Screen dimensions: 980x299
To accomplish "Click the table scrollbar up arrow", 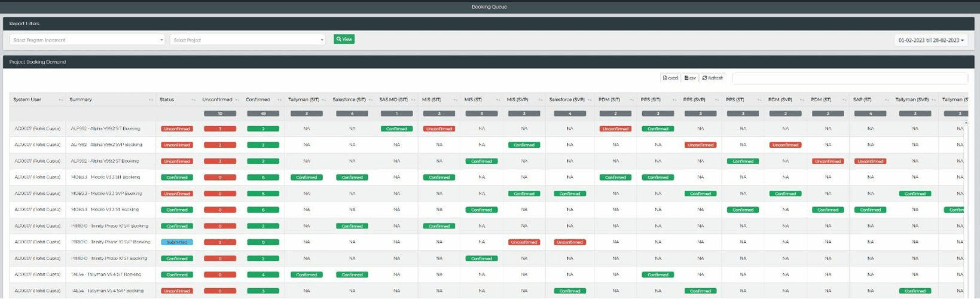I will (x=966, y=123).
